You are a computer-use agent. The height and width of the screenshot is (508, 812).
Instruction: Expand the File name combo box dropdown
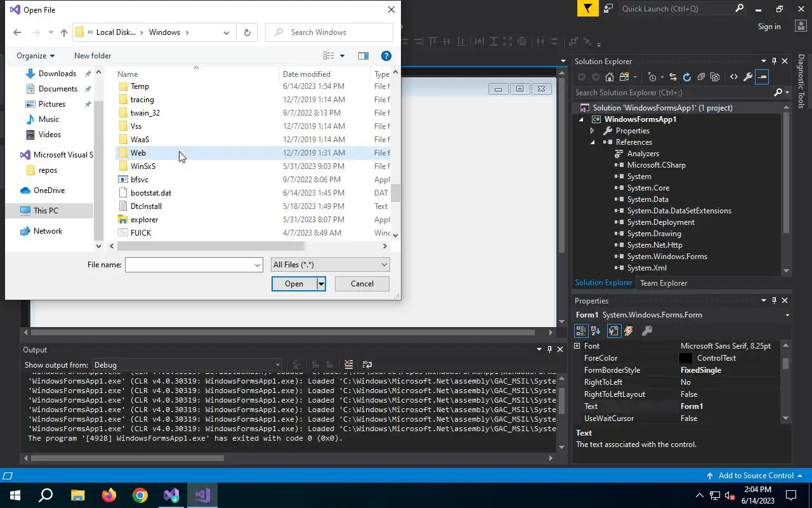click(258, 265)
